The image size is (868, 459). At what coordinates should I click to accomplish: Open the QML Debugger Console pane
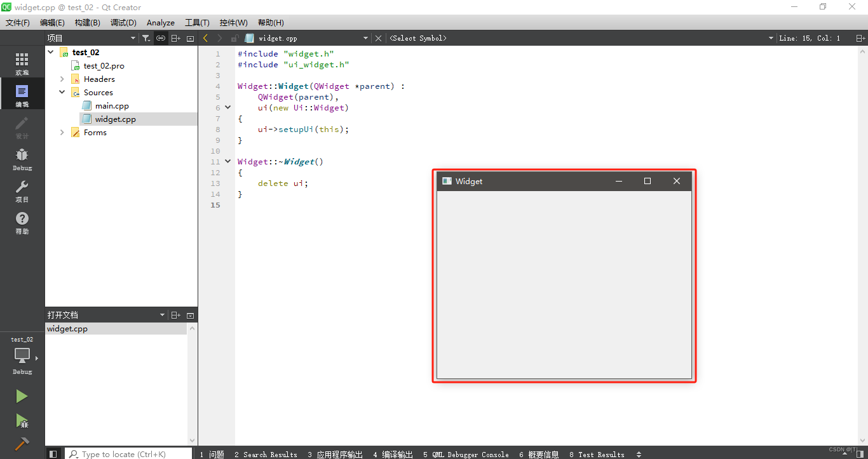466,454
